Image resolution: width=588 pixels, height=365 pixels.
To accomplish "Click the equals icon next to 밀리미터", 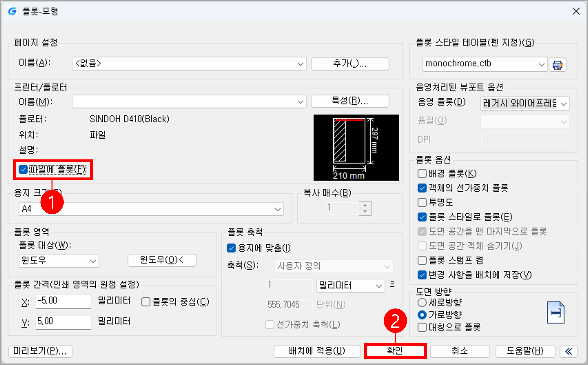I will (x=392, y=284).
